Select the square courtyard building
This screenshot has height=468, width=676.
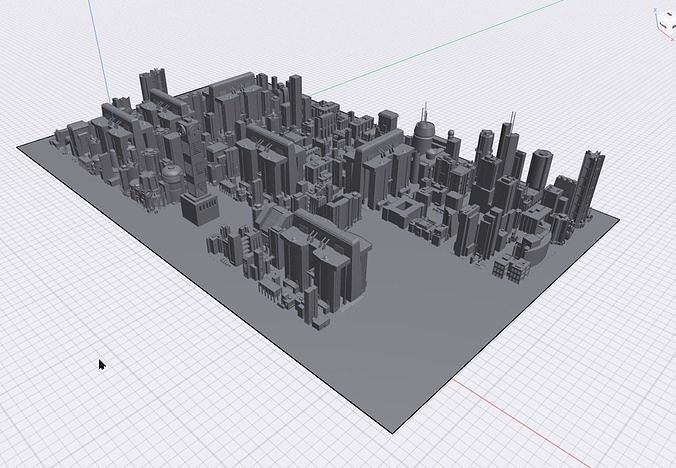click(x=404, y=211)
